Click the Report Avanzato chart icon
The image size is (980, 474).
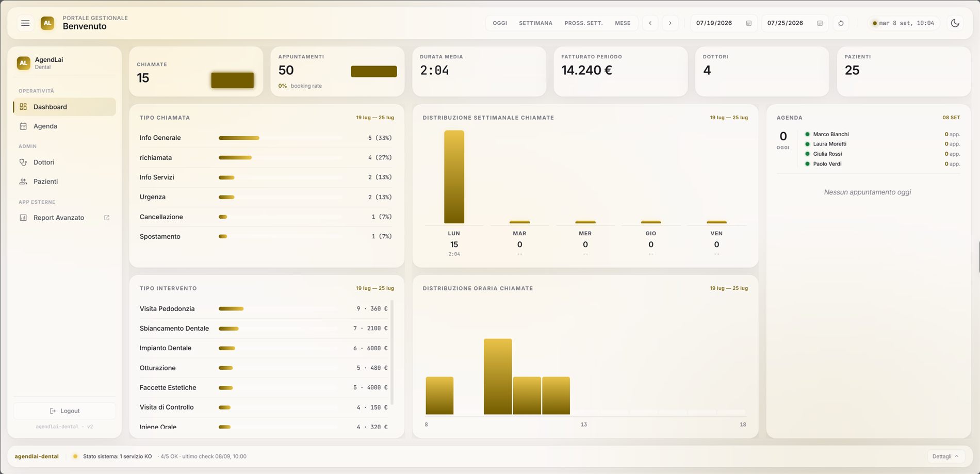tap(23, 218)
